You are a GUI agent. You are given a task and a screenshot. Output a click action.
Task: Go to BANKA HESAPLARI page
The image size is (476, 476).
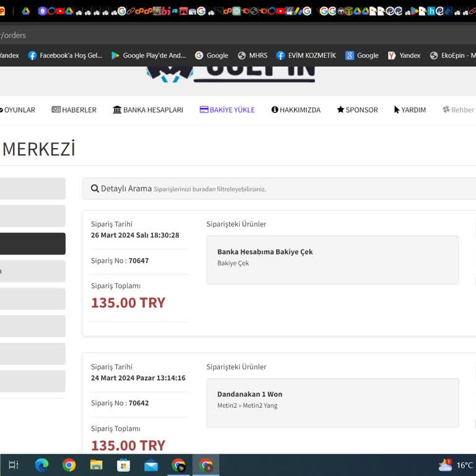148,110
